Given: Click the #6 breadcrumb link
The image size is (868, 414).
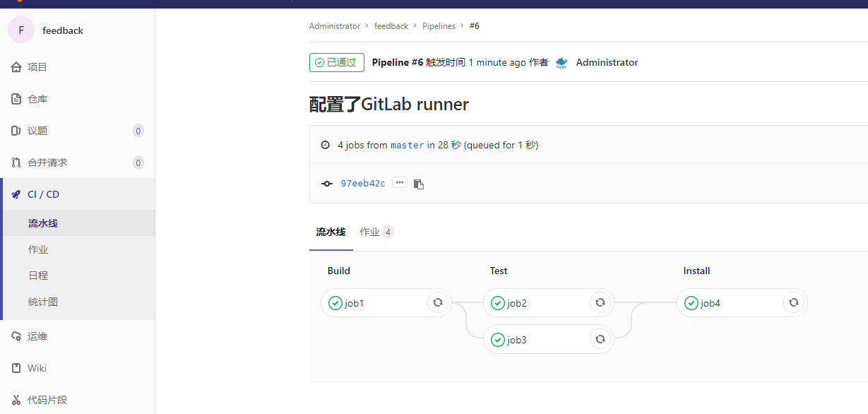Looking at the screenshot, I should 475,26.
